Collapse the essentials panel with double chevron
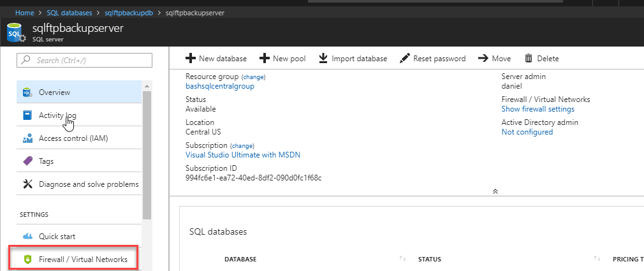The image size is (644, 271). tap(495, 191)
